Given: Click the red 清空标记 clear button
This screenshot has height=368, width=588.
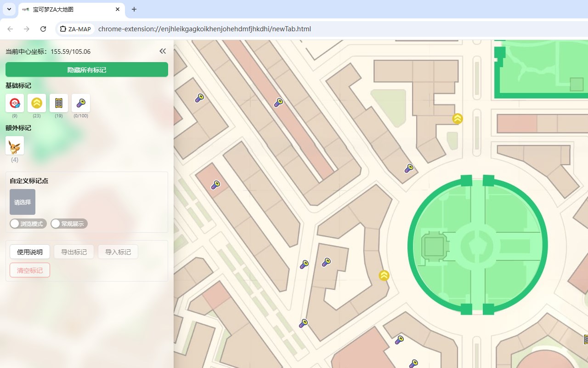Looking at the screenshot, I should click(30, 270).
